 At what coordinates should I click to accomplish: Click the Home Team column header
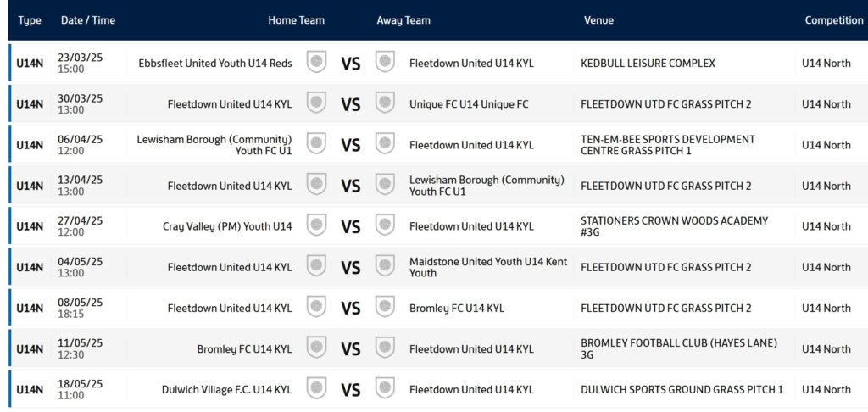pos(296,20)
